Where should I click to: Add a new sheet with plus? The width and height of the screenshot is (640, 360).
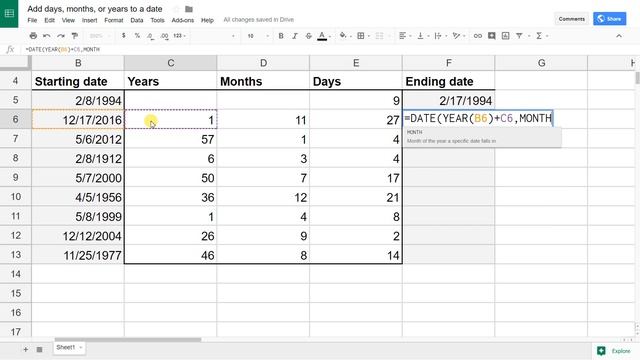coord(26,349)
